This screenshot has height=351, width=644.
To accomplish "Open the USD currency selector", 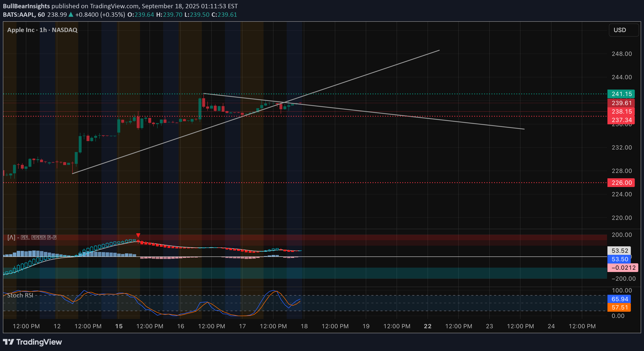I will (624, 30).
